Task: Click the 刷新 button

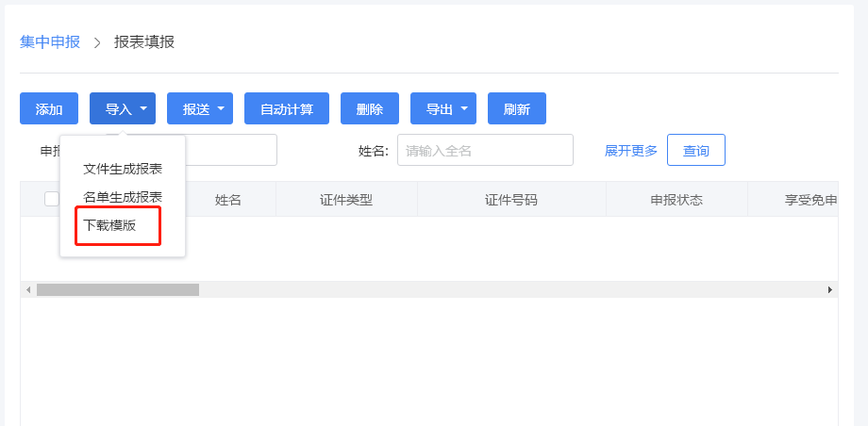Action: click(517, 108)
